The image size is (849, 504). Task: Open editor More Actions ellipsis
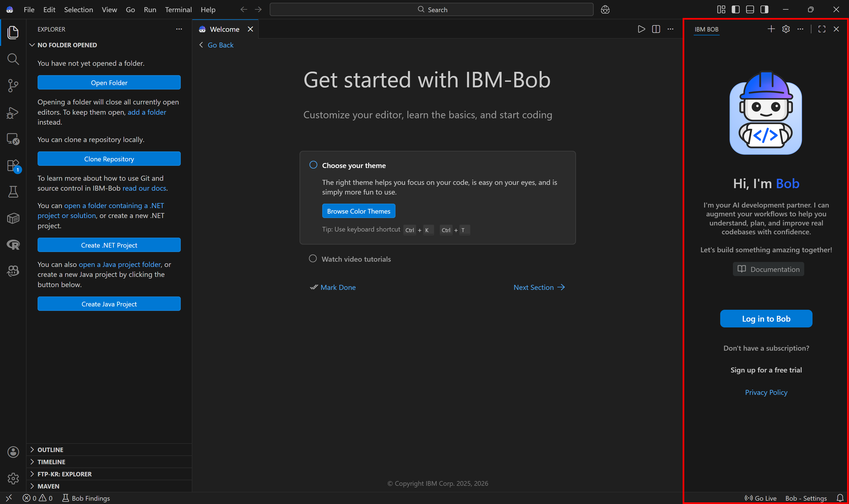[x=670, y=29]
